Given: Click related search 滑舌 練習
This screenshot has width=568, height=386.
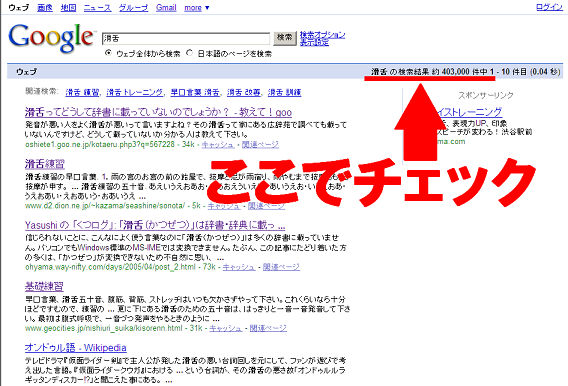Looking at the screenshot, I should (x=82, y=93).
